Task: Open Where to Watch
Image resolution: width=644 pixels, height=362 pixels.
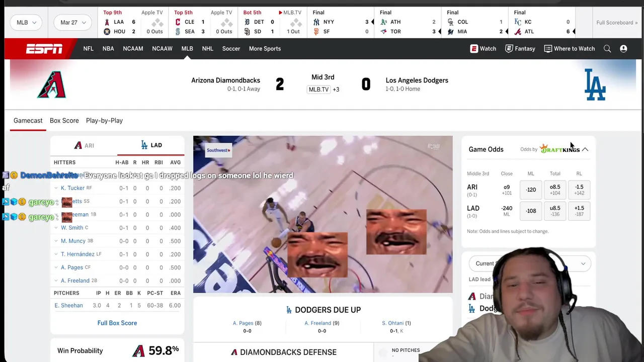Action: [569, 49]
